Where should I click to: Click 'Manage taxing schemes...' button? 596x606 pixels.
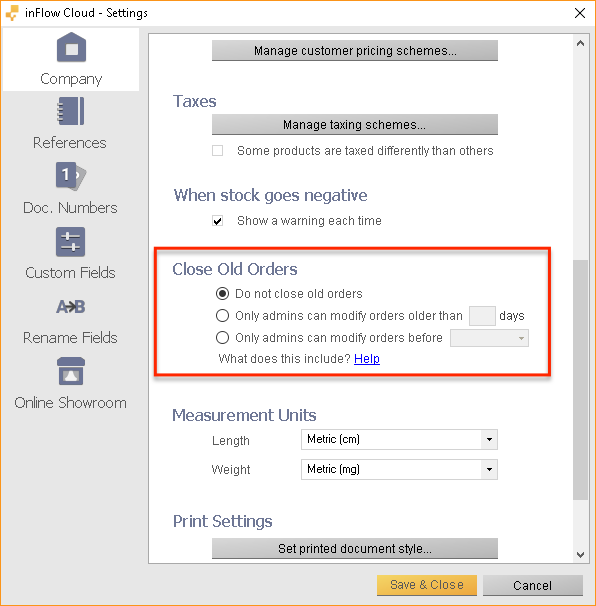[x=354, y=124]
